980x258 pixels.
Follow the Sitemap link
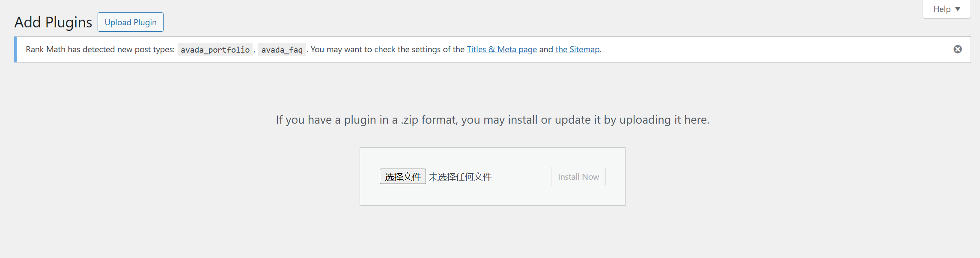click(x=577, y=49)
